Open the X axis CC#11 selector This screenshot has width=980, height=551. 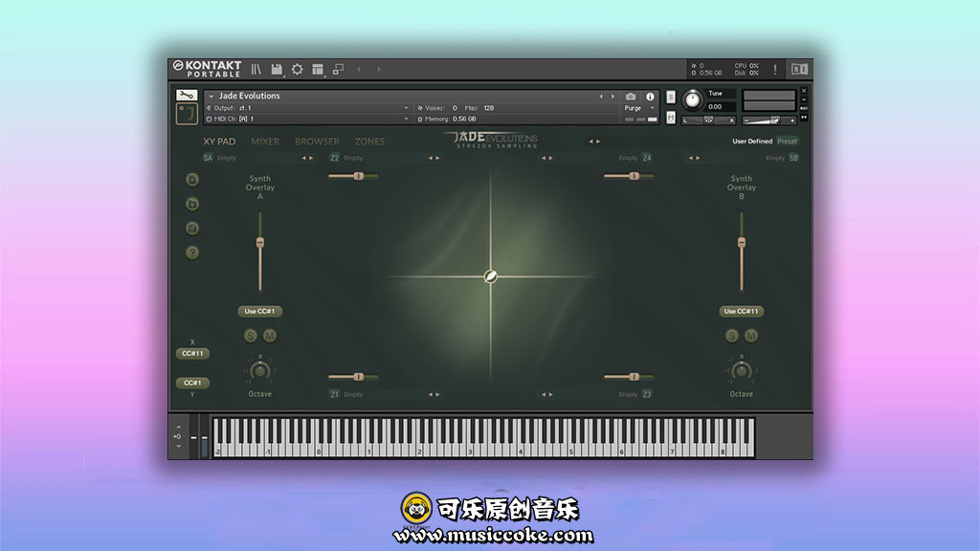192,354
